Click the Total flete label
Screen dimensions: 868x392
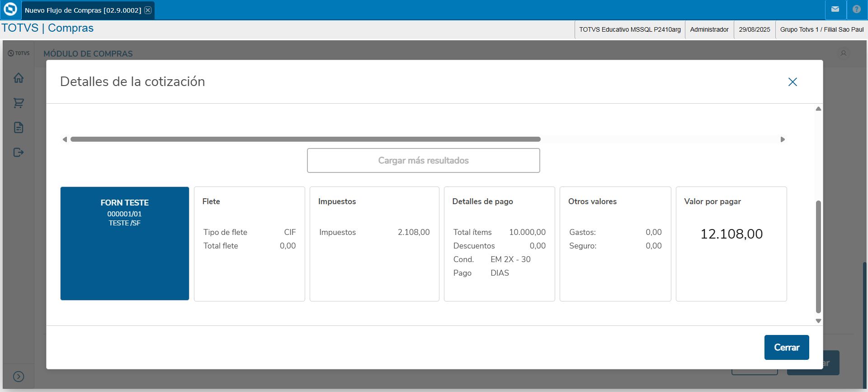[221, 246]
